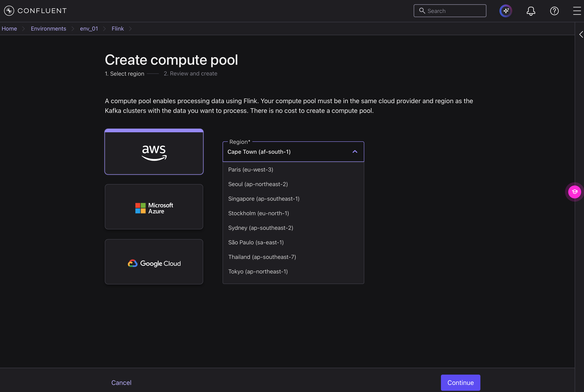Image resolution: width=584 pixels, height=392 pixels.
Task: Click step 1 Select region
Action: (x=124, y=74)
